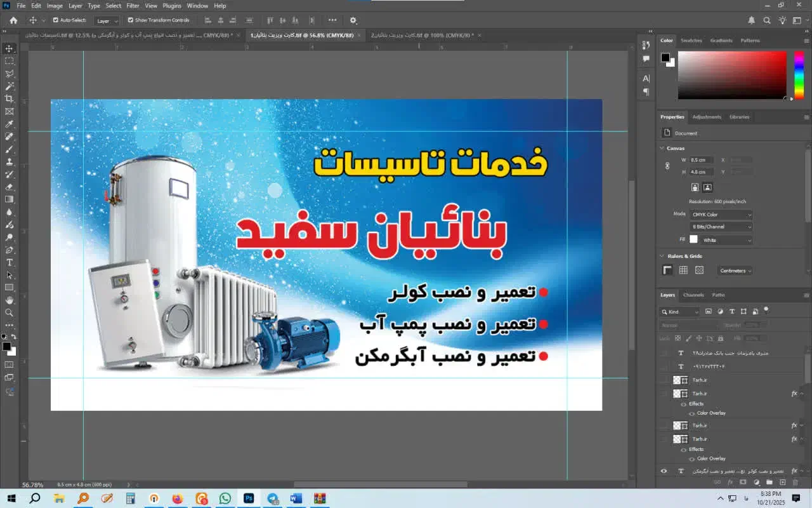Select the Crop tool
This screenshot has width=812, height=508.
(9, 98)
